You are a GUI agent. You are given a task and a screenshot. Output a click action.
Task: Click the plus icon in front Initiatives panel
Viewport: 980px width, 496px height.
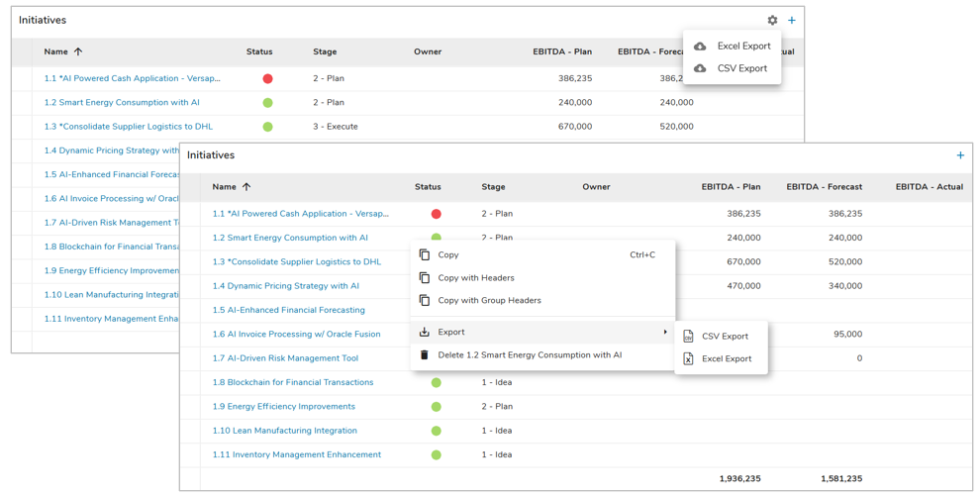pyautogui.click(x=960, y=155)
